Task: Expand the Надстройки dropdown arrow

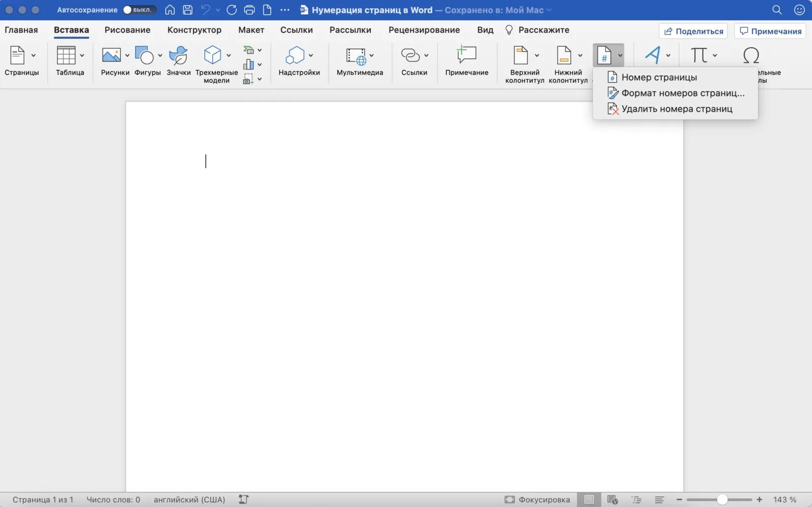Action: (311, 55)
